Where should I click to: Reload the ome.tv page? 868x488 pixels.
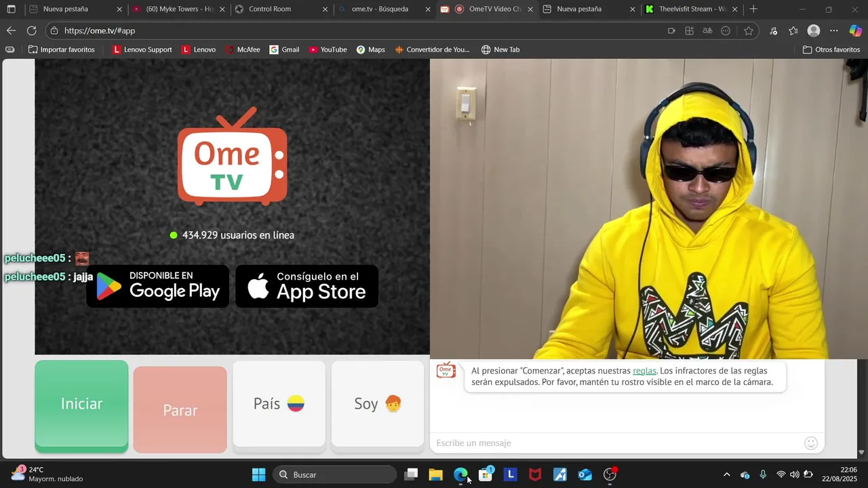coord(31,30)
